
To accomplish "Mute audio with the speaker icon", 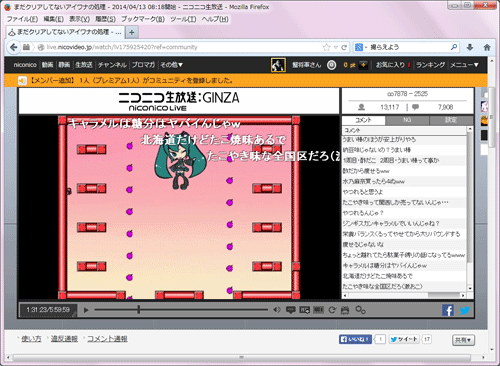I will (277, 310).
